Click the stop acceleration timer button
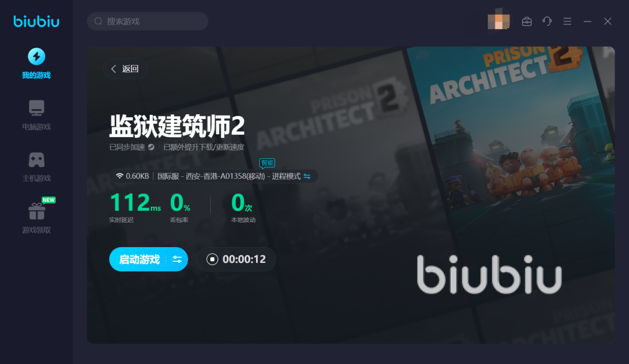The height and width of the screenshot is (364, 629). 236,259
